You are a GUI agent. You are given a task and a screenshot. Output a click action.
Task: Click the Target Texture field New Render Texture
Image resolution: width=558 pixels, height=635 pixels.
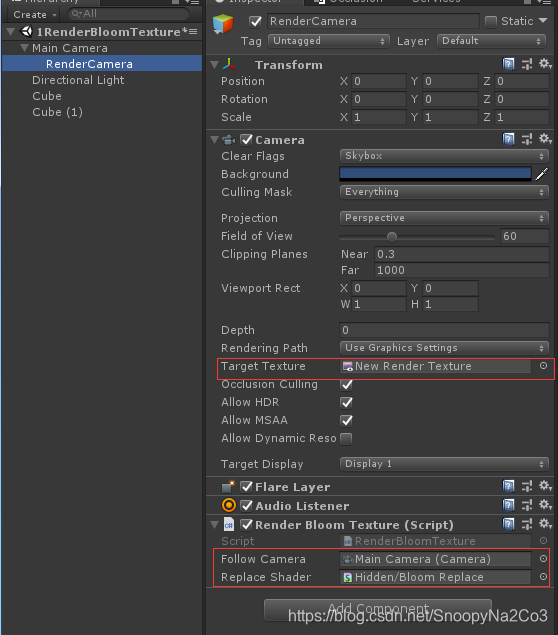(435, 366)
